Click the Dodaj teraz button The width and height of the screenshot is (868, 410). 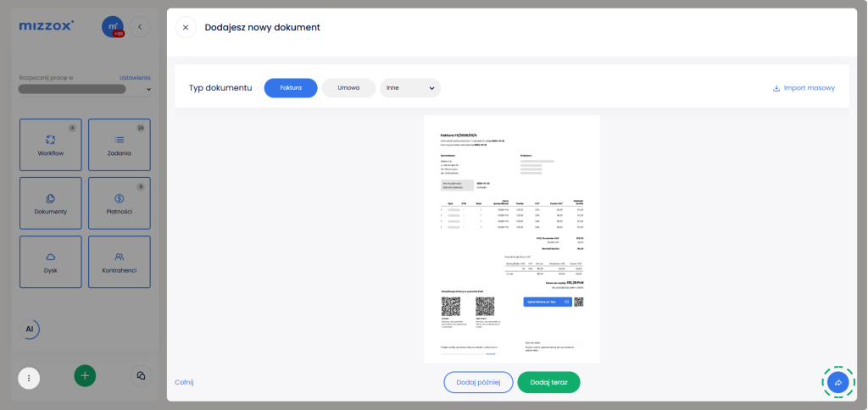(548, 383)
